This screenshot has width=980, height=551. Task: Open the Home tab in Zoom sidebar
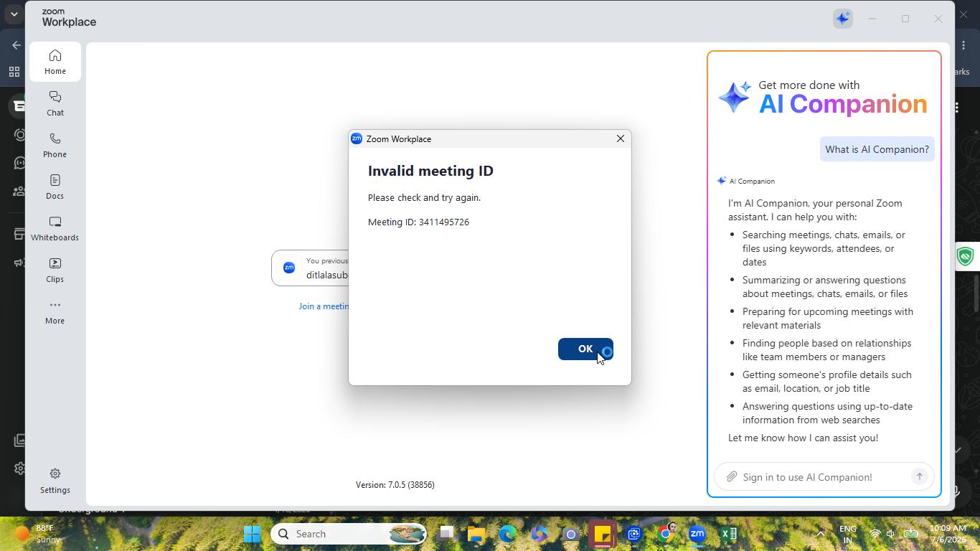55,62
